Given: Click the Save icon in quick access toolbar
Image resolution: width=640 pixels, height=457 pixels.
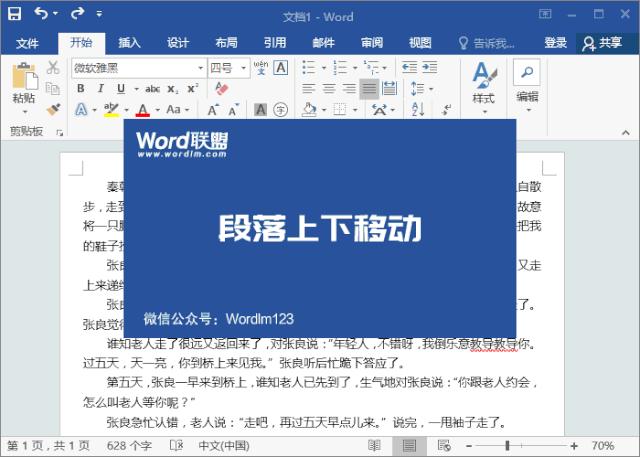Looking at the screenshot, I should point(14,14).
